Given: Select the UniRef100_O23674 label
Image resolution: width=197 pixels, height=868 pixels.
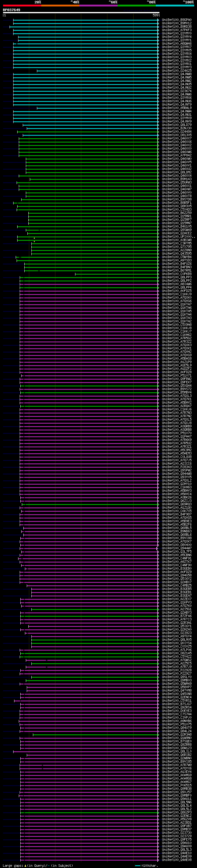Looking at the screenshot, I should click(177, 91).
